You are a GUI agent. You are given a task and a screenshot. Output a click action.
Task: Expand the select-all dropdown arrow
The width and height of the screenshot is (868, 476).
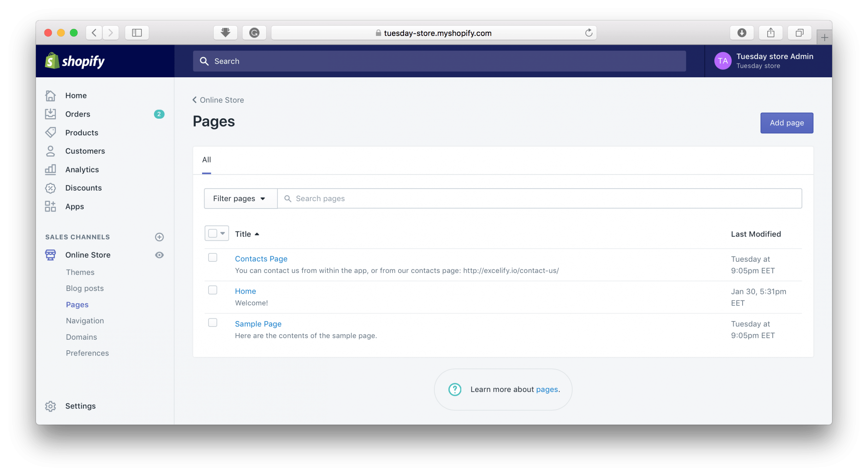point(222,233)
